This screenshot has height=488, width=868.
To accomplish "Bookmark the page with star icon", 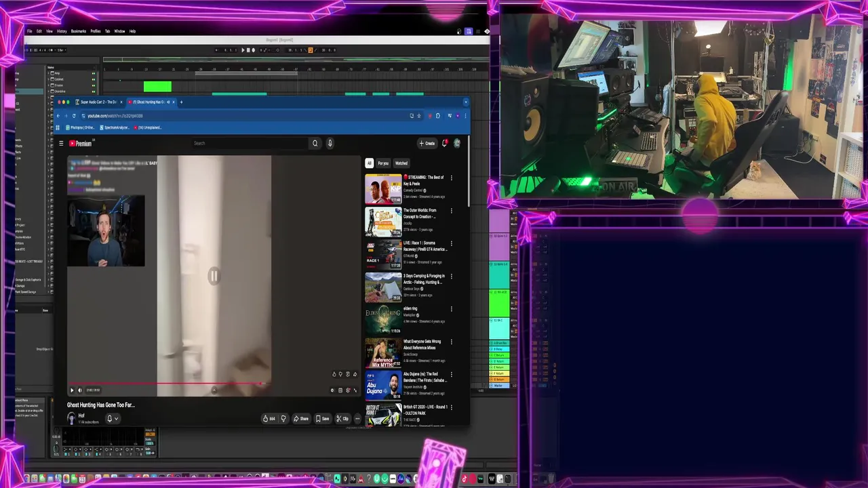I will point(419,116).
